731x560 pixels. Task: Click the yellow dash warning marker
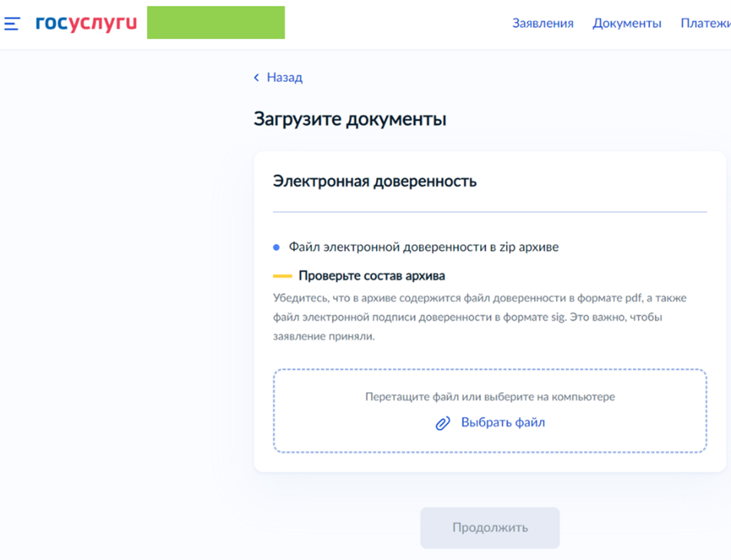pyautogui.click(x=282, y=276)
